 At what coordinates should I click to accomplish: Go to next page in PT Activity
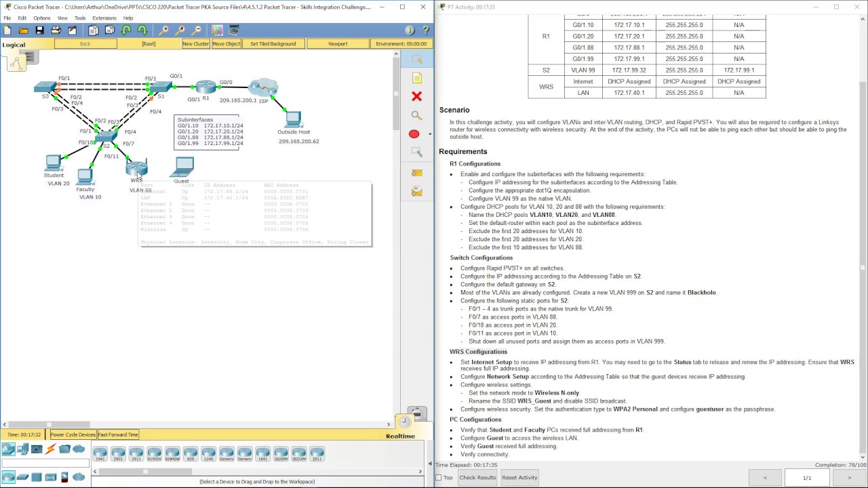tap(849, 478)
